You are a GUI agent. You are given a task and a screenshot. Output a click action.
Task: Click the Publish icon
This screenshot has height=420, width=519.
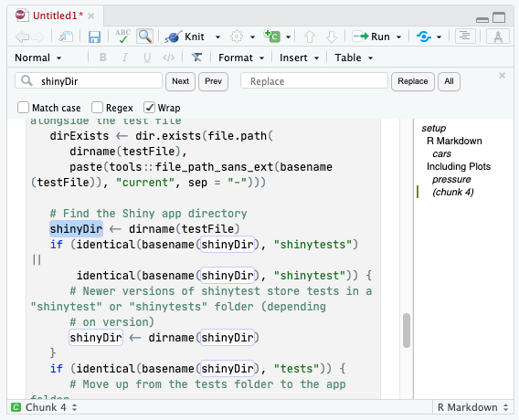424,37
